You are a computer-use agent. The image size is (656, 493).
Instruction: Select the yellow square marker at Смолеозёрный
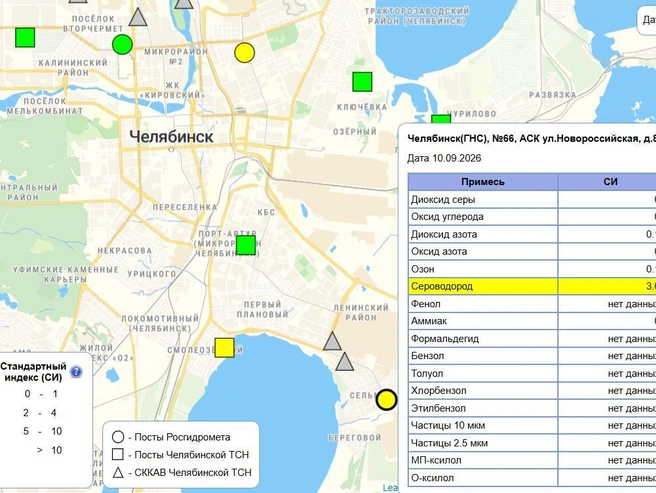[224, 348]
